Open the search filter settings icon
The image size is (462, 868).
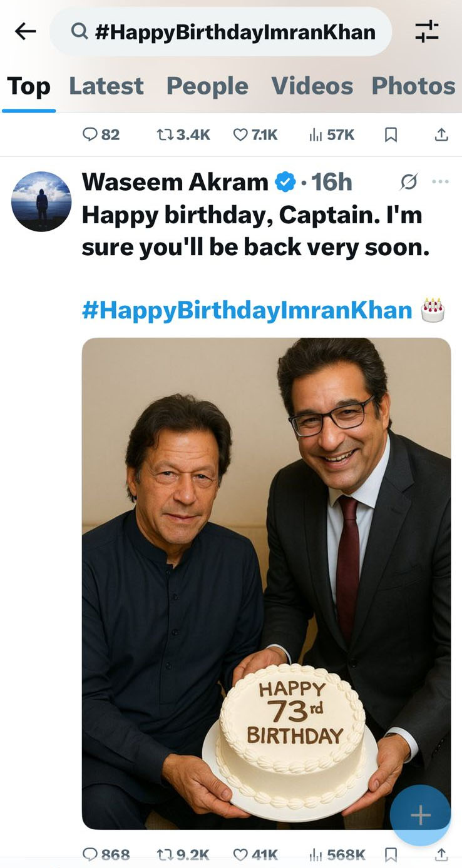427,31
